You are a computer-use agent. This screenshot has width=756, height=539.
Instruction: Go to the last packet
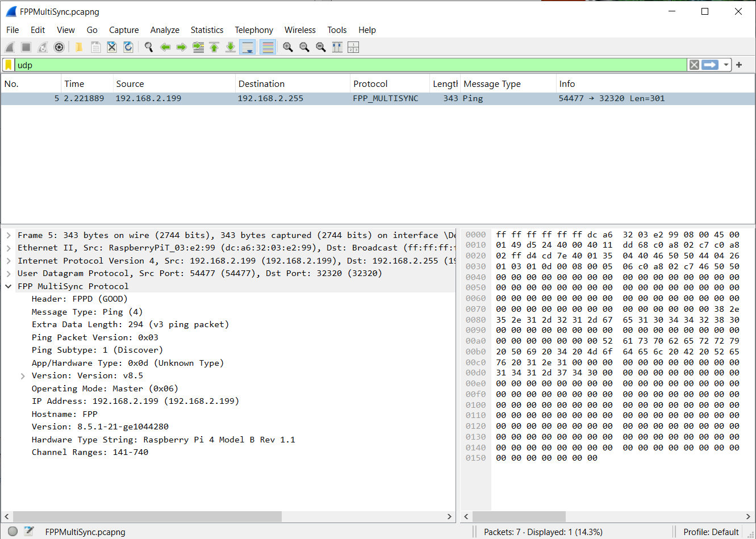point(230,47)
